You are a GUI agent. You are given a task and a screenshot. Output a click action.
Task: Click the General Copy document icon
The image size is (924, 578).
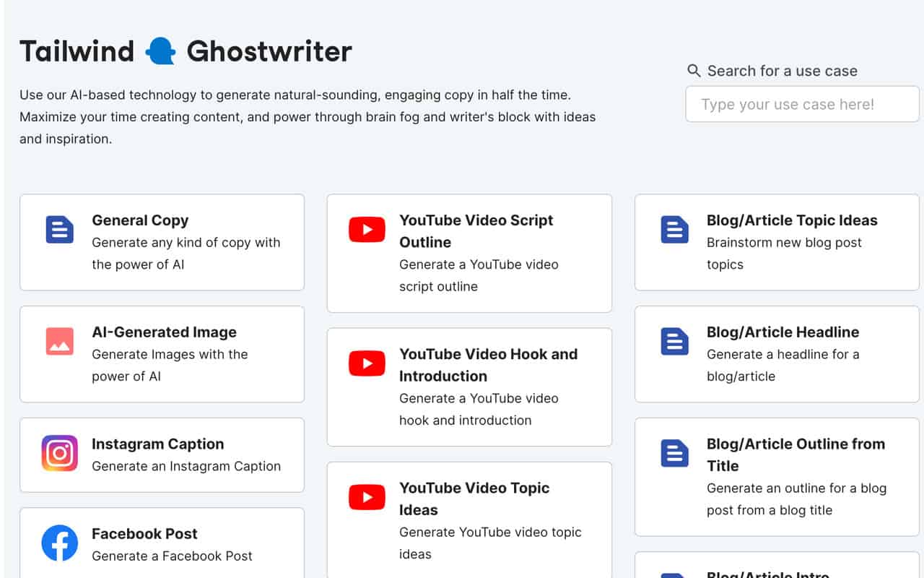coord(59,230)
